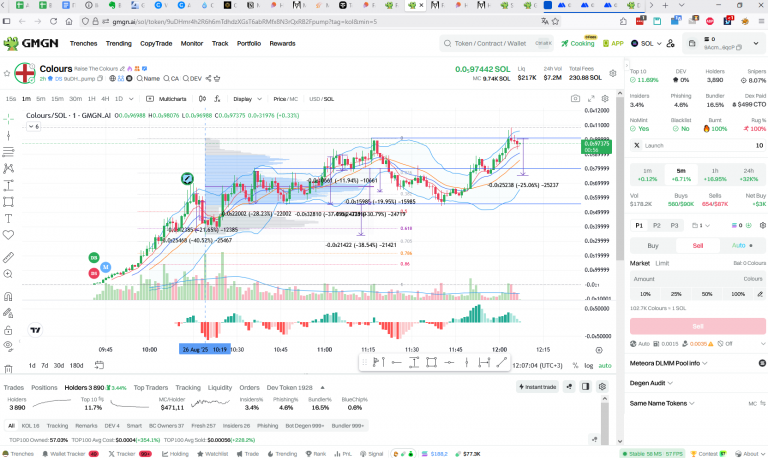Enable Auto trading mode
The image size is (768, 458).
(742, 245)
